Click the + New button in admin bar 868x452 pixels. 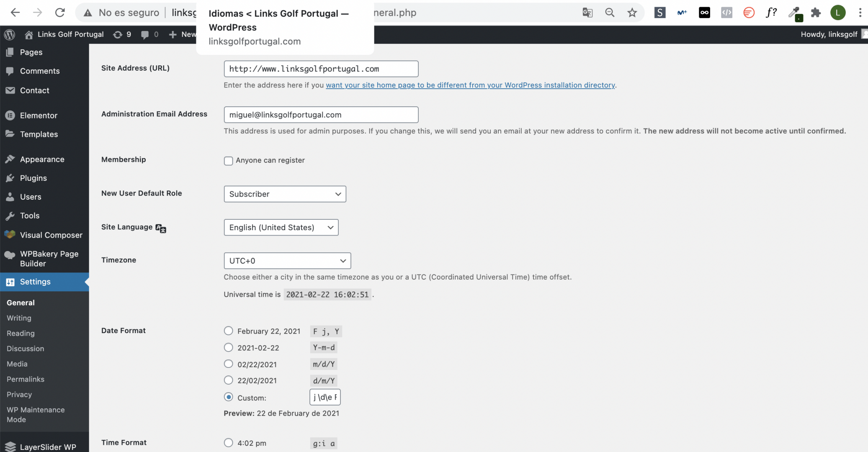coord(182,35)
